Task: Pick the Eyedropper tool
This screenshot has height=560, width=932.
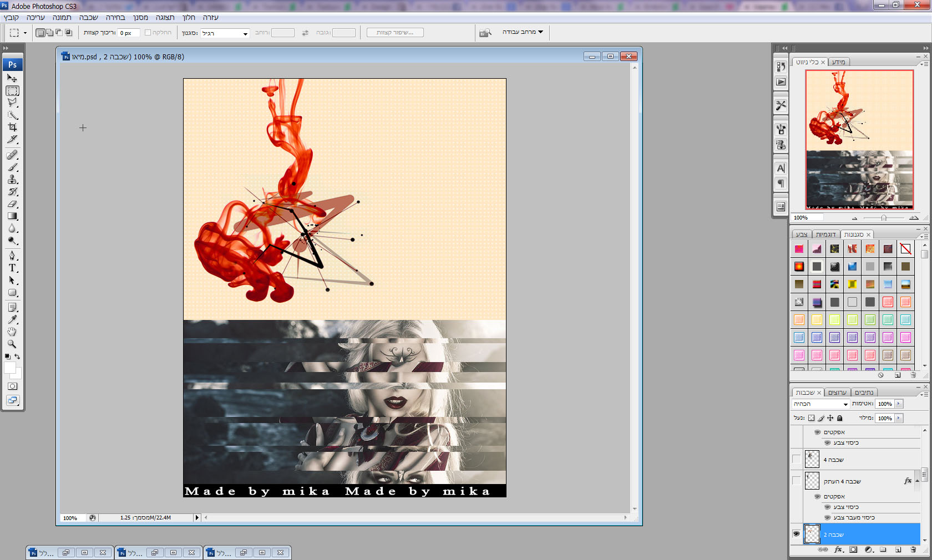Action: click(x=12, y=319)
